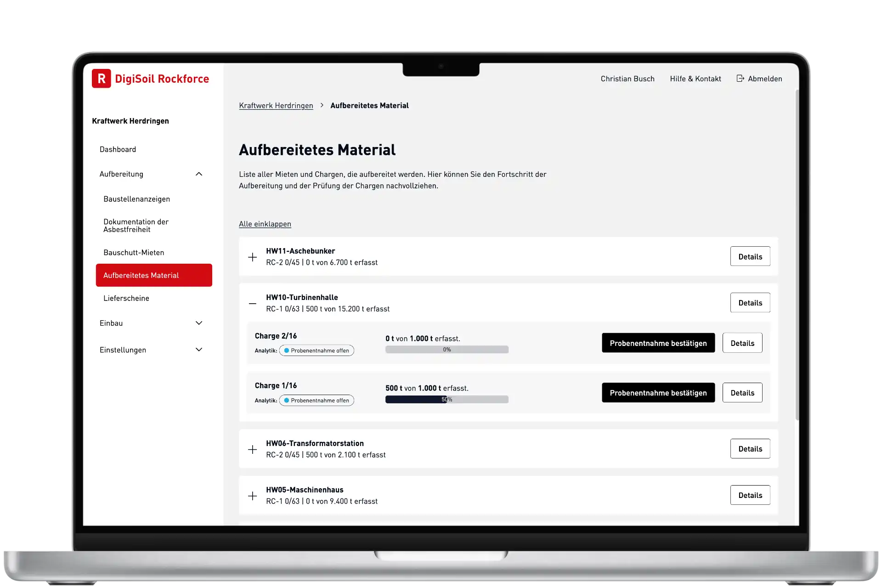Click the Charge 1/16 50% progress bar
Viewport: 882px width, 588px height.
point(447,400)
